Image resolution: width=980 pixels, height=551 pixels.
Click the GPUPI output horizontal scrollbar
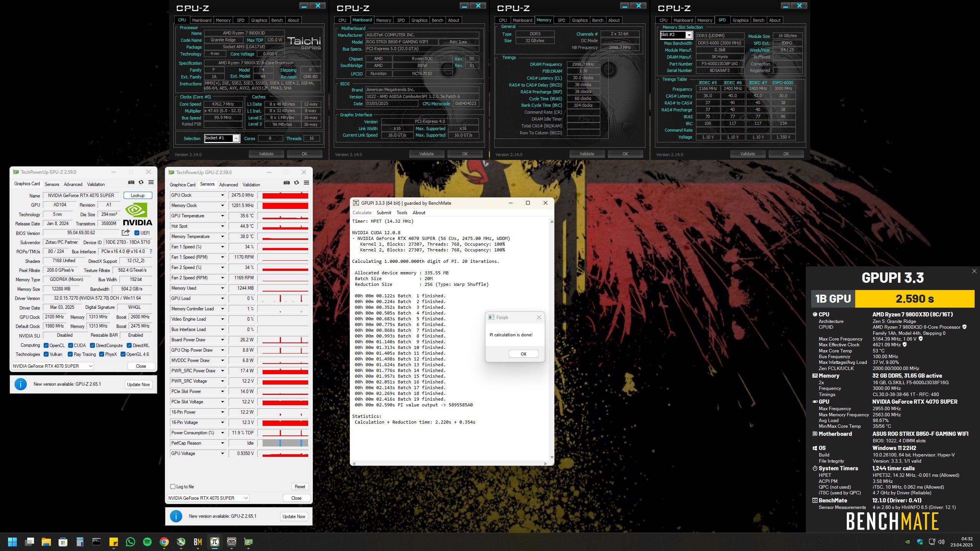pyautogui.click(x=450, y=463)
